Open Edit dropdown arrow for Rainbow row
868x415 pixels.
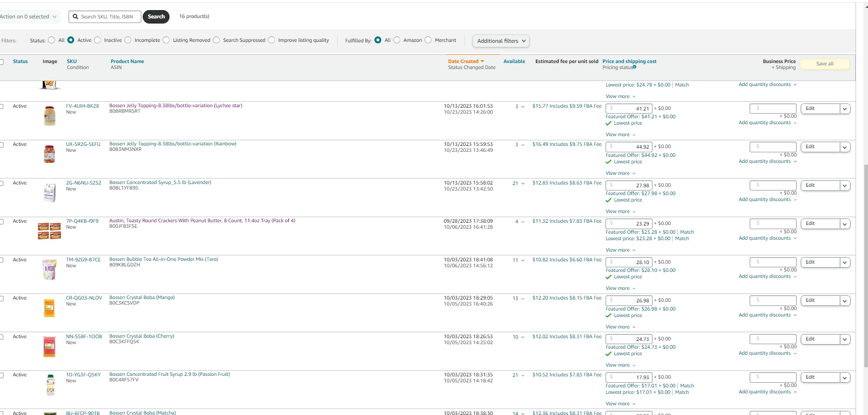pos(845,147)
